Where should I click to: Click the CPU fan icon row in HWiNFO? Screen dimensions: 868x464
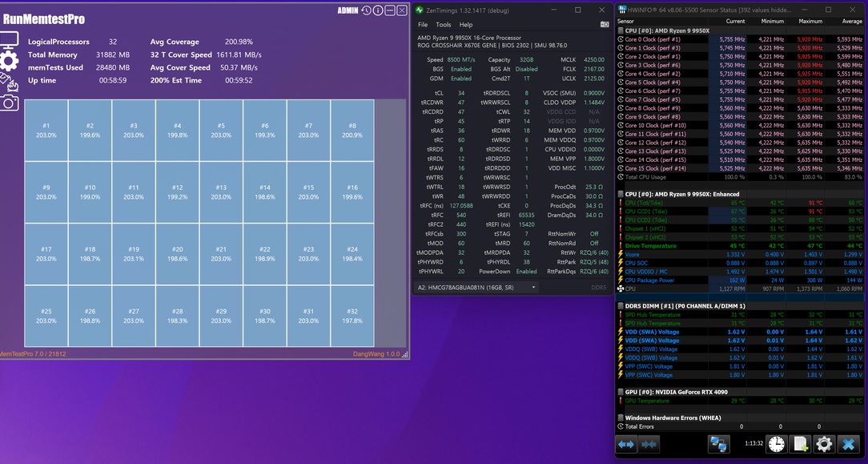(621, 288)
